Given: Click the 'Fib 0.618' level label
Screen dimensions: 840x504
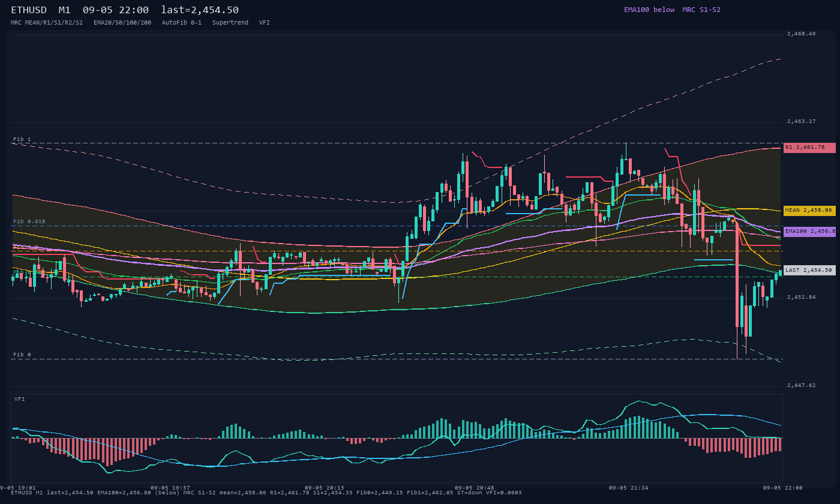Looking at the screenshot, I should coord(29,221).
